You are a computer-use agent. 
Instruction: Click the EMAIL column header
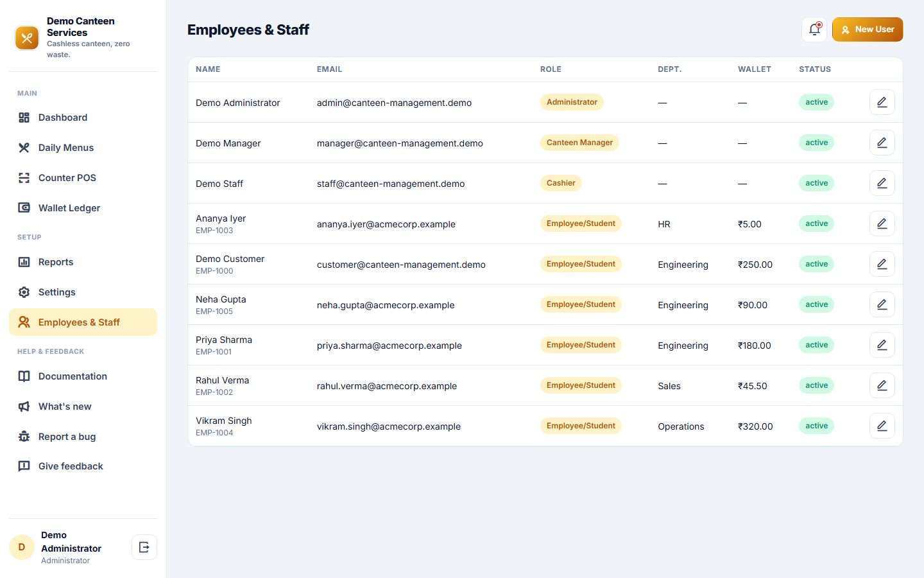coord(329,69)
